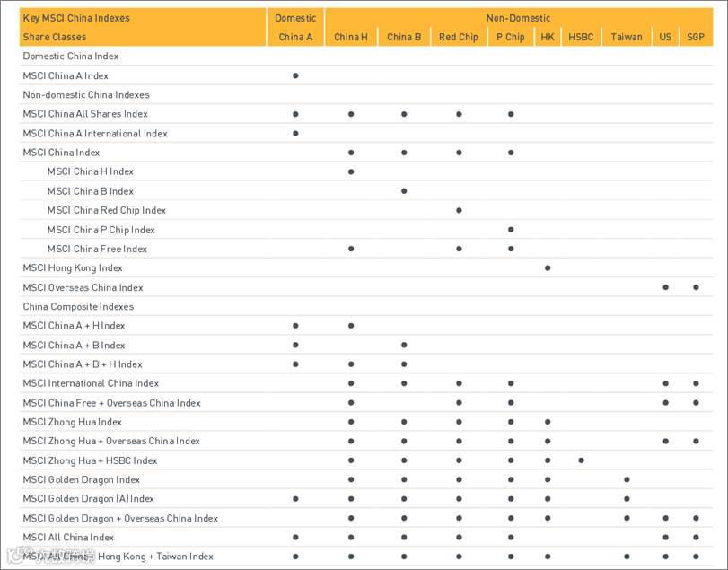This screenshot has width=728, height=570.
Task: Click 'MSCI Zhong Hua + HSBC Index' label
Action: pyautogui.click(x=90, y=460)
